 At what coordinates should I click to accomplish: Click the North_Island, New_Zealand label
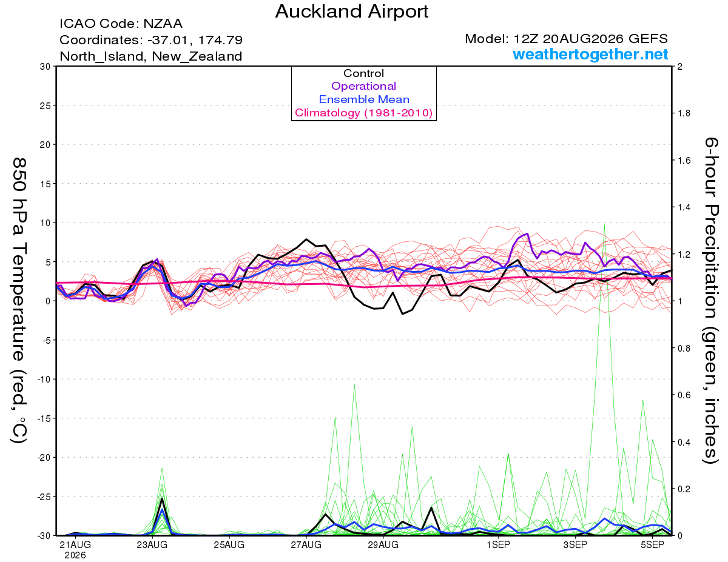point(150,57)
